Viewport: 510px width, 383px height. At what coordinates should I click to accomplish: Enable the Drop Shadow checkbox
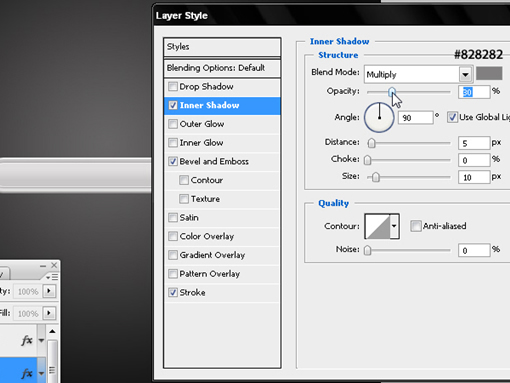tap(173, 86)
